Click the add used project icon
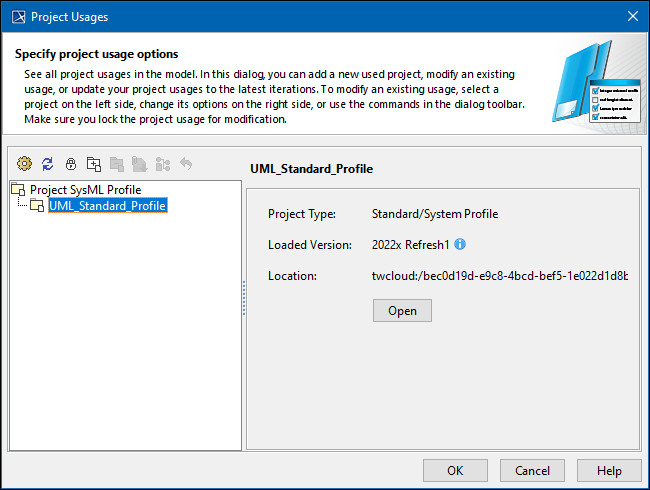Screen dimensions: 650x490 (93, 164)
